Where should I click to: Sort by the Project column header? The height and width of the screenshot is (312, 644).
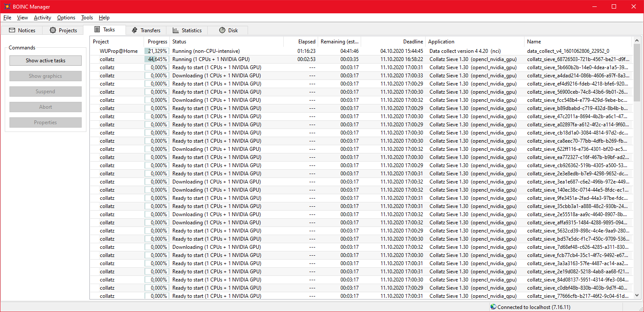117,42
